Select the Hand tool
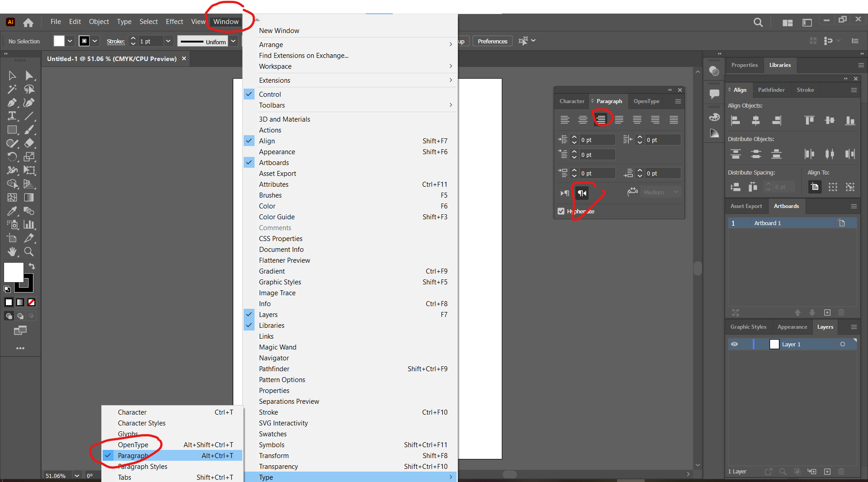The height and width of the screenshot is (482, 868). pos(12,252)
